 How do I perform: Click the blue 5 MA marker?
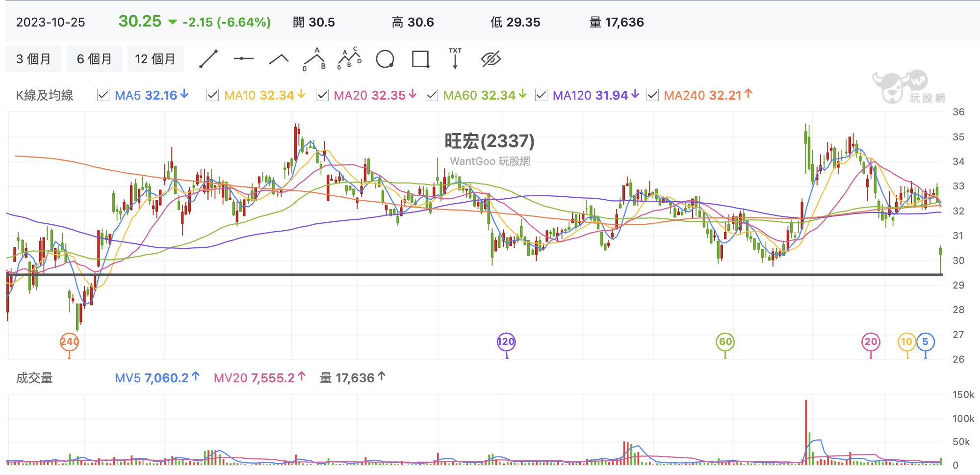[926, 342]
